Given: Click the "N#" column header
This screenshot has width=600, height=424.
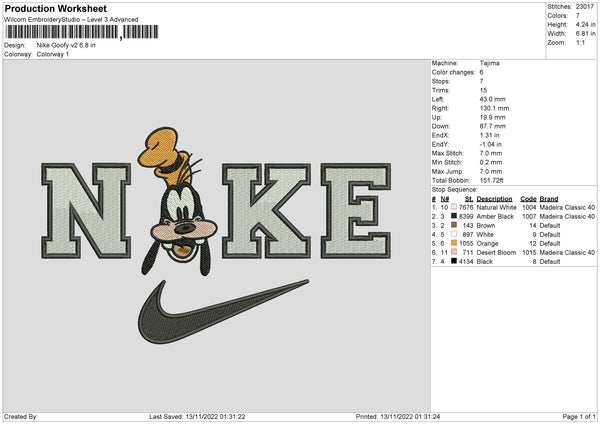Looking at the screenshot, I should click(445, 199).
